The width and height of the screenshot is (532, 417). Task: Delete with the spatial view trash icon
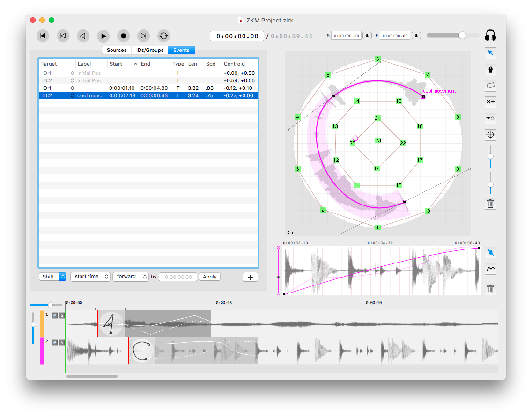click(x=490, y=204)
